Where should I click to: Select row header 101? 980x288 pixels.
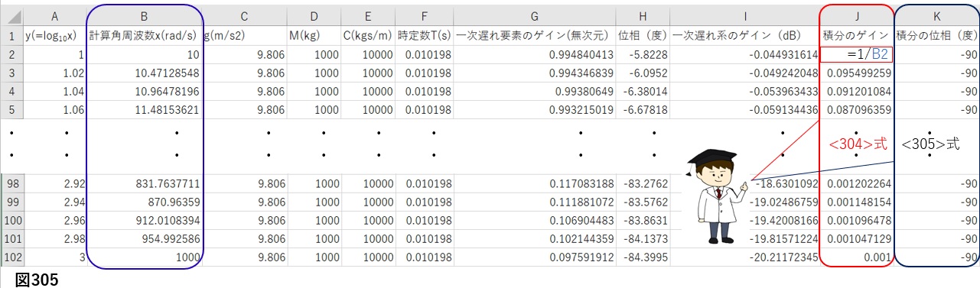point(12,239)
